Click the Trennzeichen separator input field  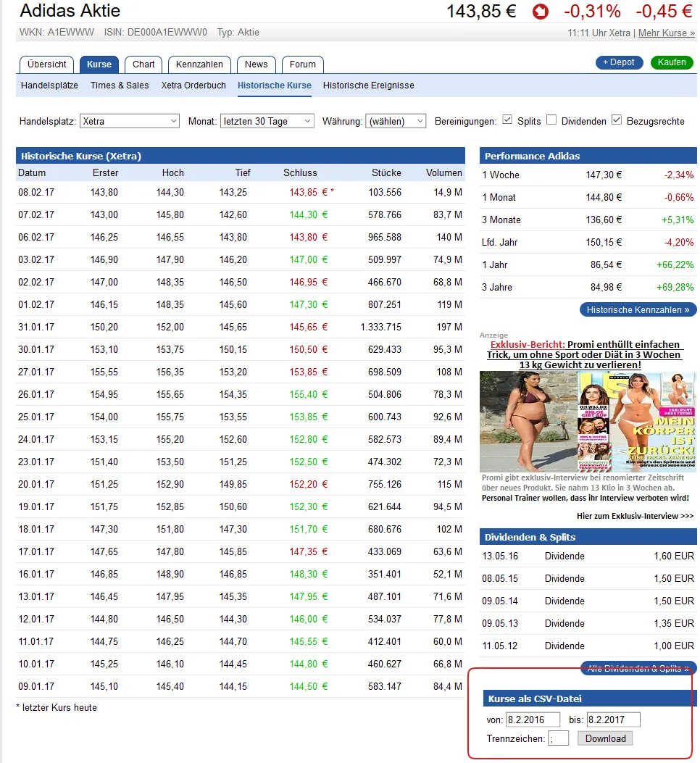click(x=558, y=738)
